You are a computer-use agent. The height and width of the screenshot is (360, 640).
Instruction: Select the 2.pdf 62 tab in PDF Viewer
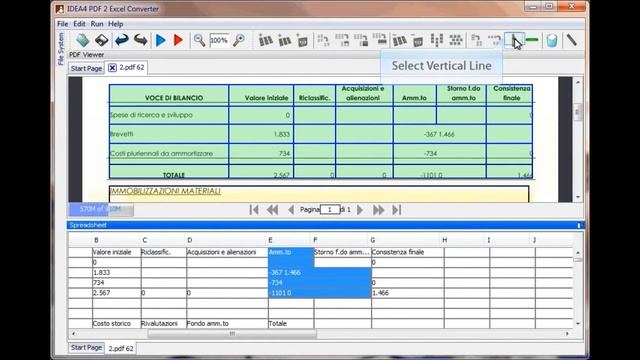[x=131, y=67]
